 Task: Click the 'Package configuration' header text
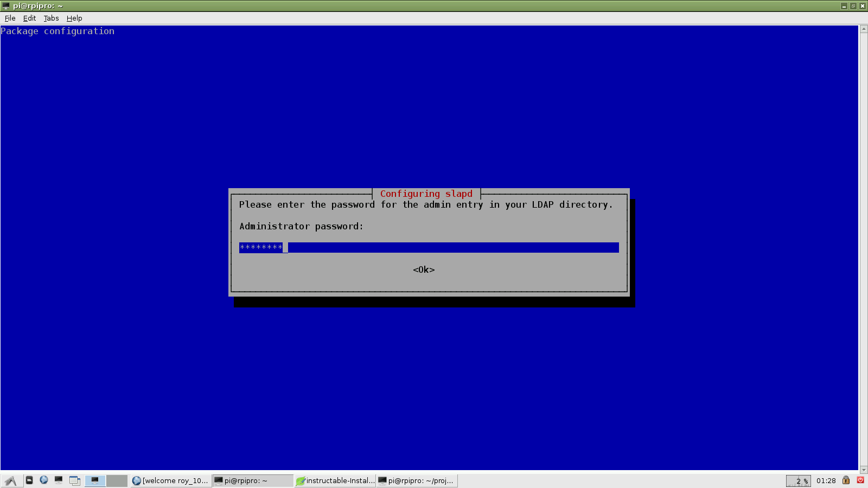[58, 31]
